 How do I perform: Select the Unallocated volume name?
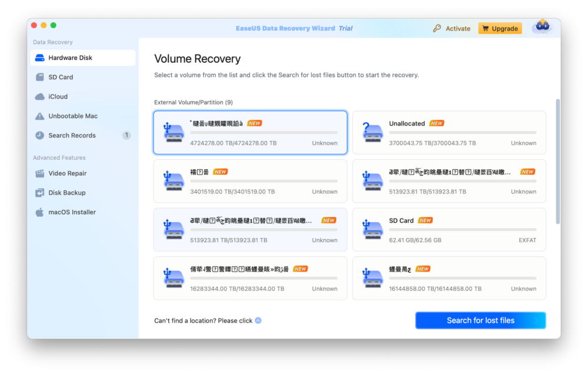(407, 123)
